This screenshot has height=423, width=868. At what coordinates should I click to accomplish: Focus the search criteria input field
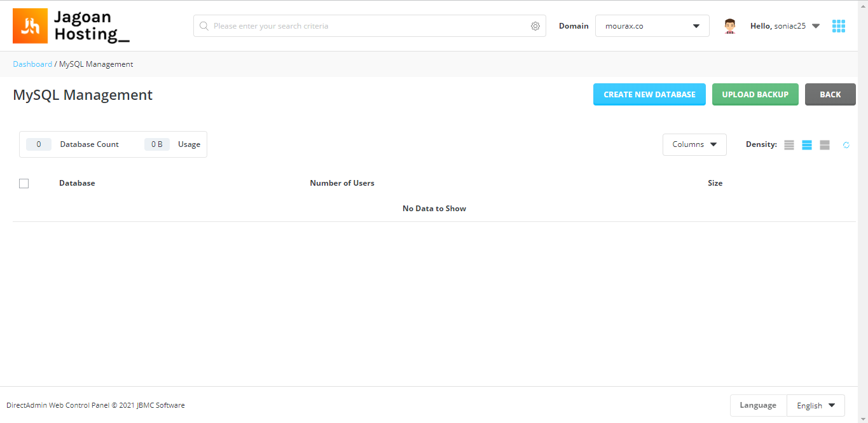[369, 26]
